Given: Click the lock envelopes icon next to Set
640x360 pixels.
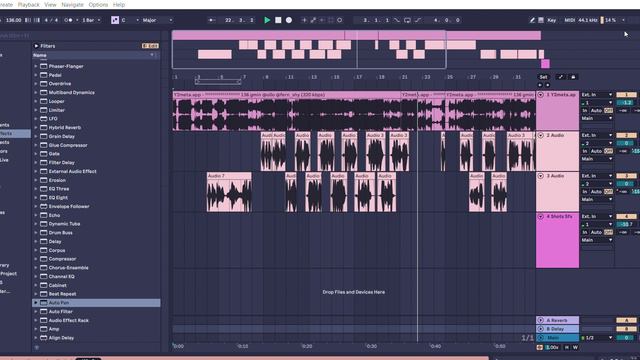Looking at the screenshot, I should [x=573, y=77].
